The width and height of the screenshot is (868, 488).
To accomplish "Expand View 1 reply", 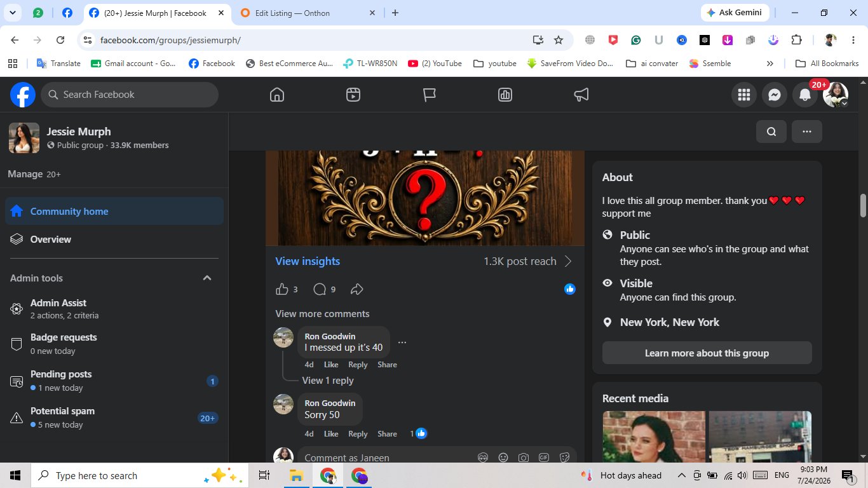I will pyautogui.click(x=328, y=381).
